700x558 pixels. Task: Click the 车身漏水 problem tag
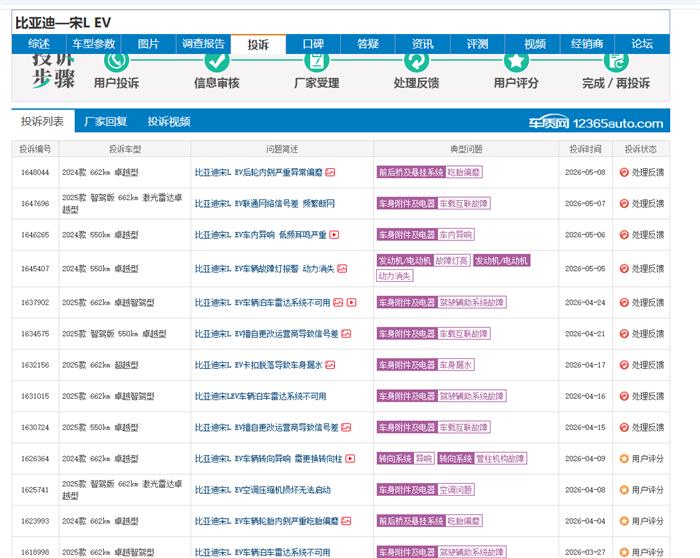[455, 365]
